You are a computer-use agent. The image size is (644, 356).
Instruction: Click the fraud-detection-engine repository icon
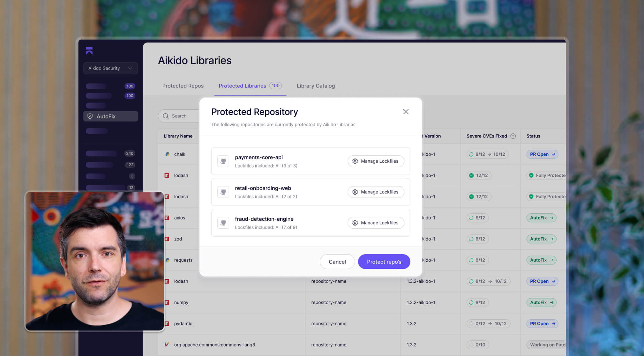pyautogui.click(x=223, y=223)
